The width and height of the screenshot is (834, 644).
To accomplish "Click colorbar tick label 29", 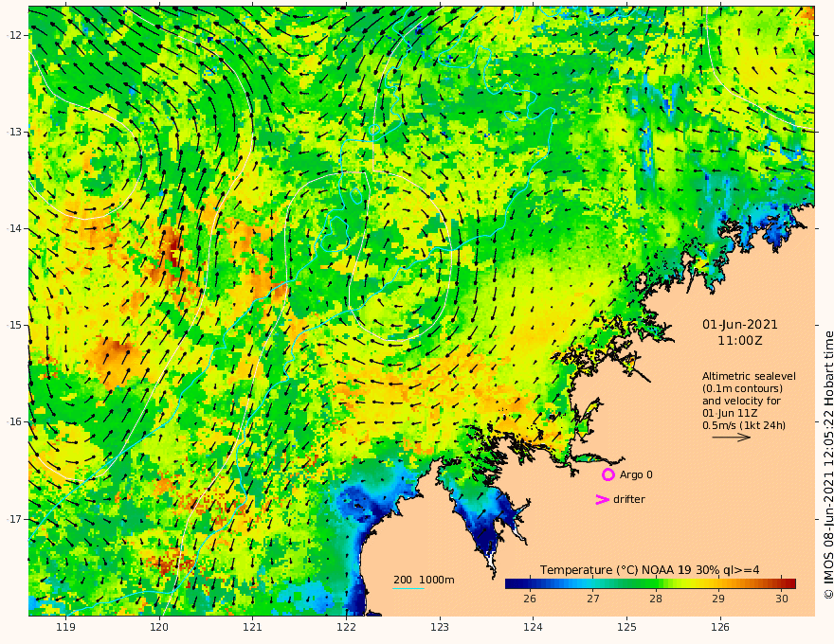I will [718, 599].
